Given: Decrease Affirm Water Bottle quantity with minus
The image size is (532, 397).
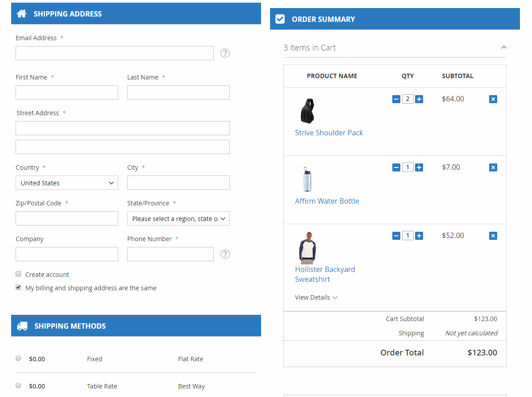Looking at the screenshot, I should point(396,167).
